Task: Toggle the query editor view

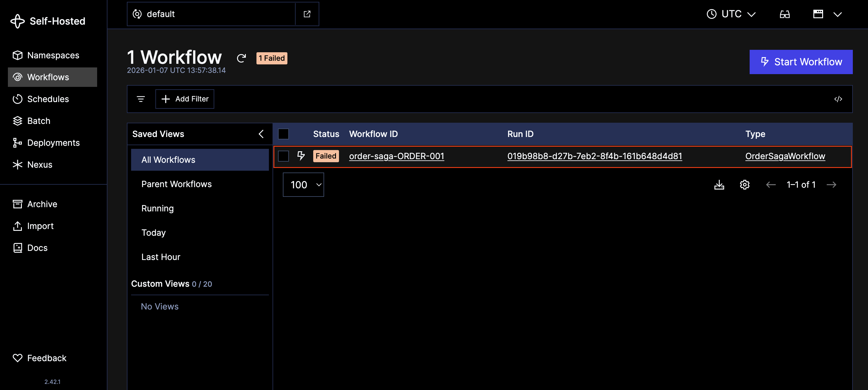Action: [x=839, y=99]
